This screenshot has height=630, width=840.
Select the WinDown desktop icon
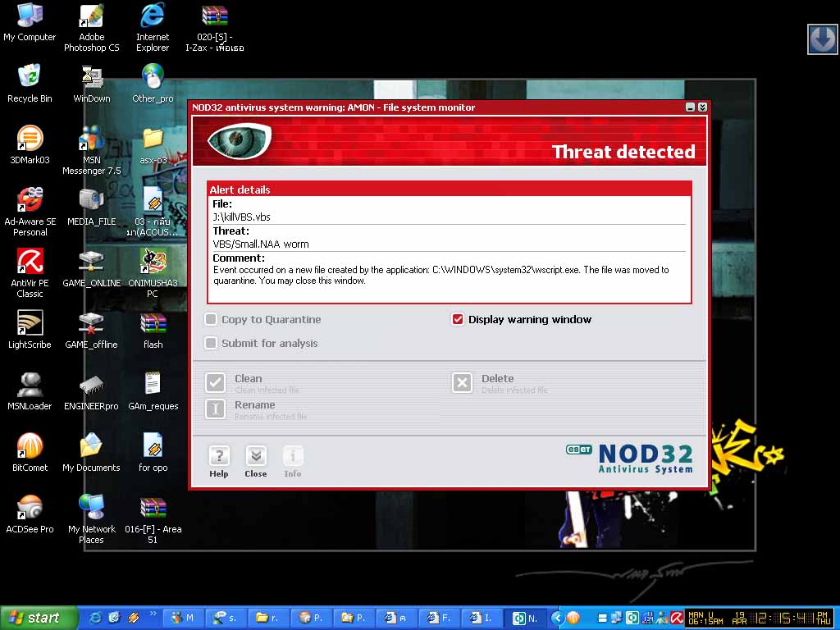click(x=92, y=84)
